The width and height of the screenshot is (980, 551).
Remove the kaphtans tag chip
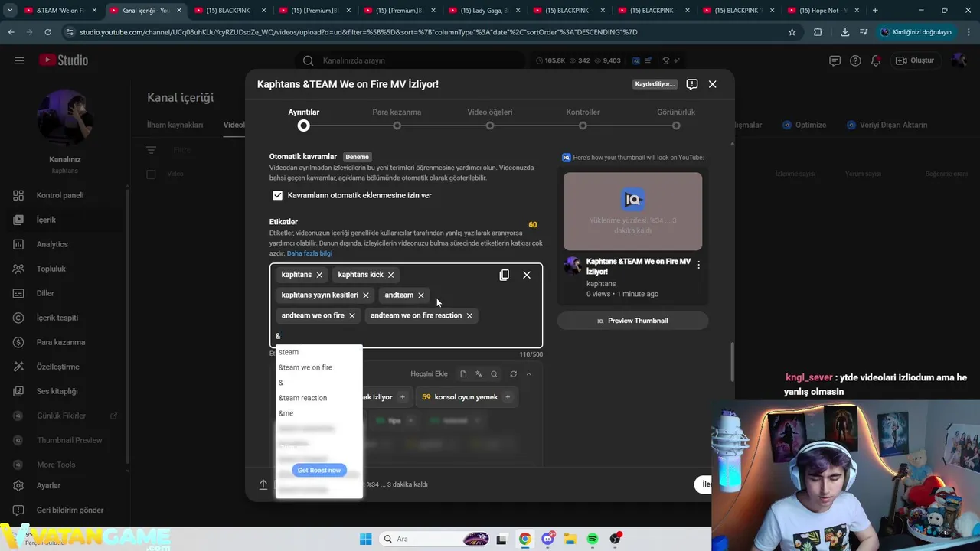(319, 275)
